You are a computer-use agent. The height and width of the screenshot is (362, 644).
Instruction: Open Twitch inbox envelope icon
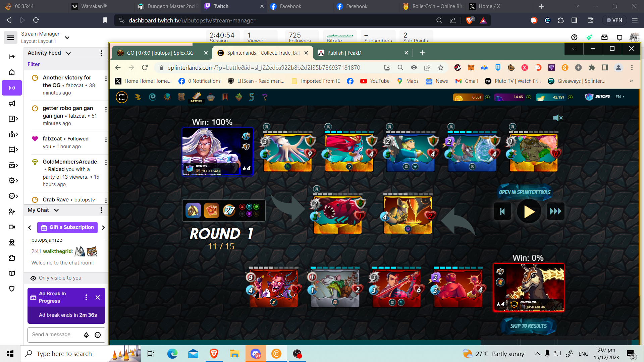[x=604, y=37]
